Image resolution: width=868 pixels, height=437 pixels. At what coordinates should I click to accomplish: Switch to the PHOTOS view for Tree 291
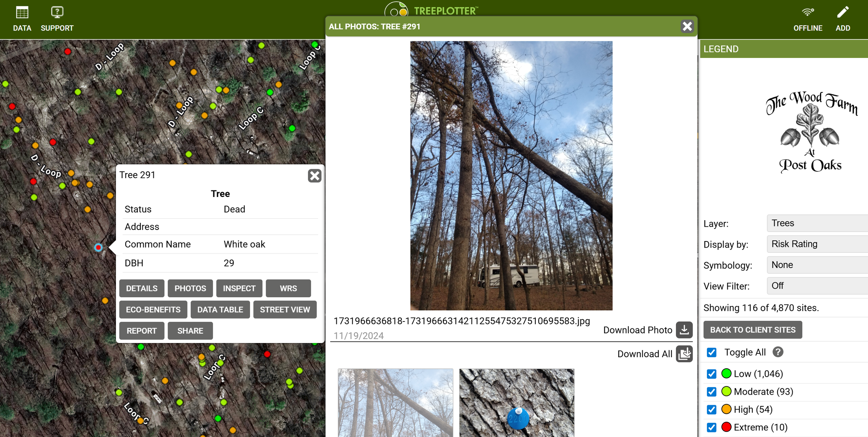(x=190, y=288)
